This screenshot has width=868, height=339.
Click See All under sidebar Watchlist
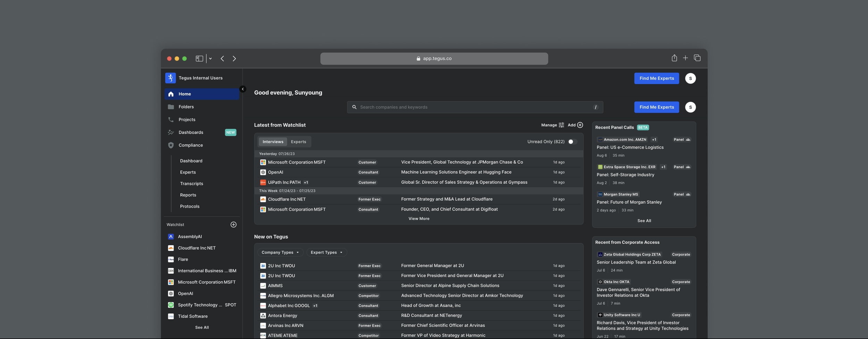[x=202, y=328]
